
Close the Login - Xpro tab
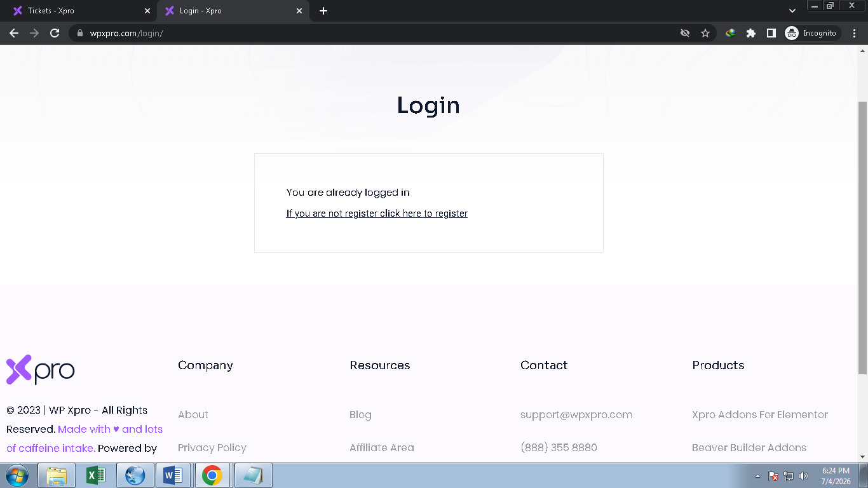coord(299,11)
